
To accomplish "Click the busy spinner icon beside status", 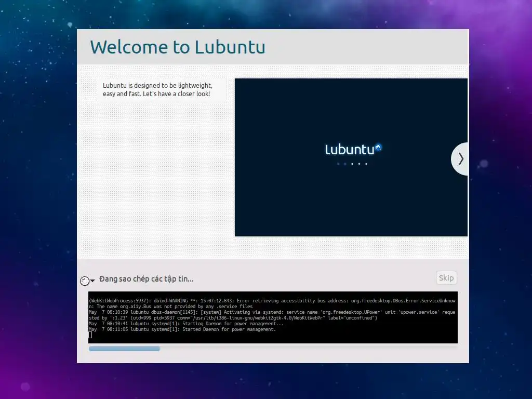I will 85,281.
